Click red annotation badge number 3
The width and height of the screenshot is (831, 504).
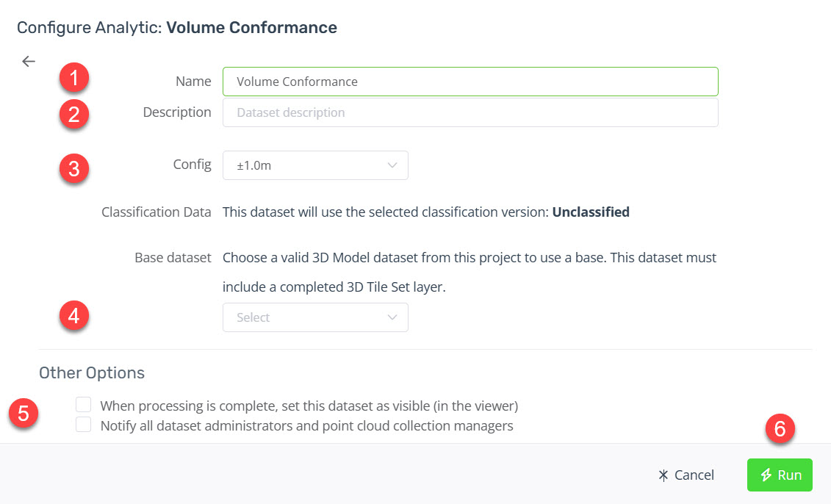coord(73,169)
